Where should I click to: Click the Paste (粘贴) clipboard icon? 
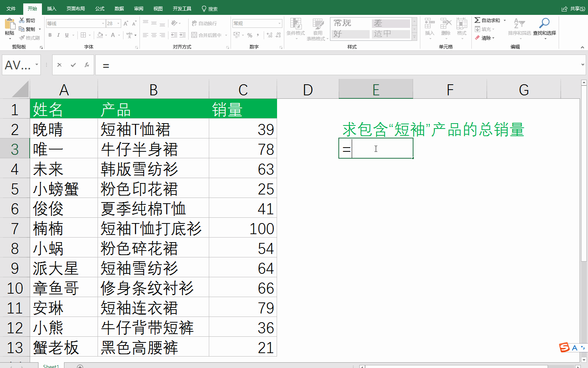tap(10, 24)
